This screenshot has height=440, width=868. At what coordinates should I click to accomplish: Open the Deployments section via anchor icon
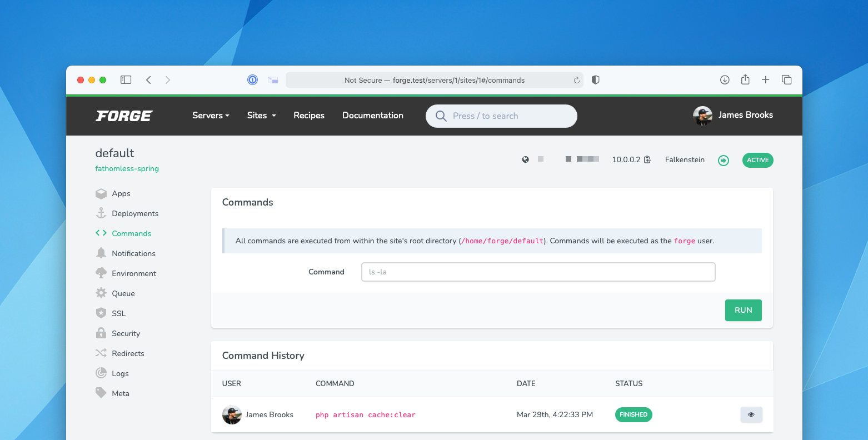click(x=101, y=213)
